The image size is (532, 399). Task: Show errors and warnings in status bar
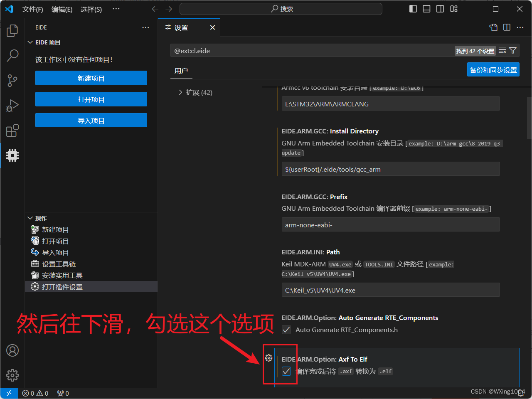(x=35, y=393)
